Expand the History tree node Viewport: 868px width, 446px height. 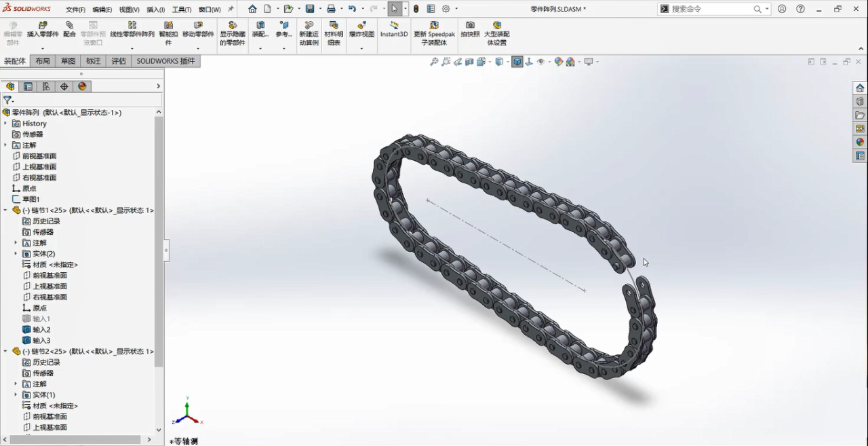point(5,124)
